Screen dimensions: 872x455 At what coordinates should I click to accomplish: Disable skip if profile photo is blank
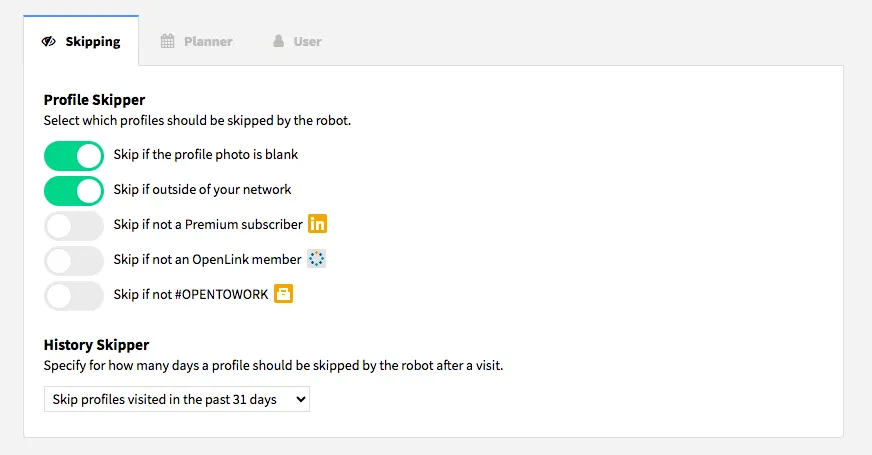tap(74, 156)
